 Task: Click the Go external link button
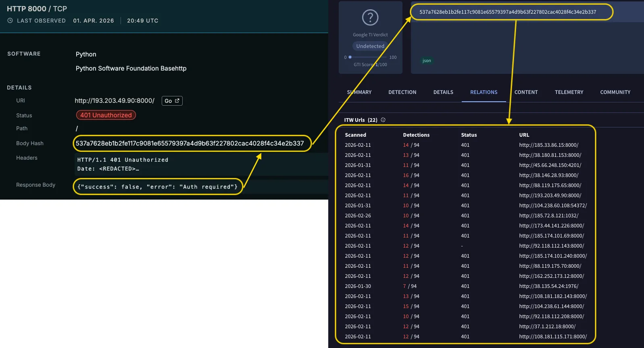[172, 101]
